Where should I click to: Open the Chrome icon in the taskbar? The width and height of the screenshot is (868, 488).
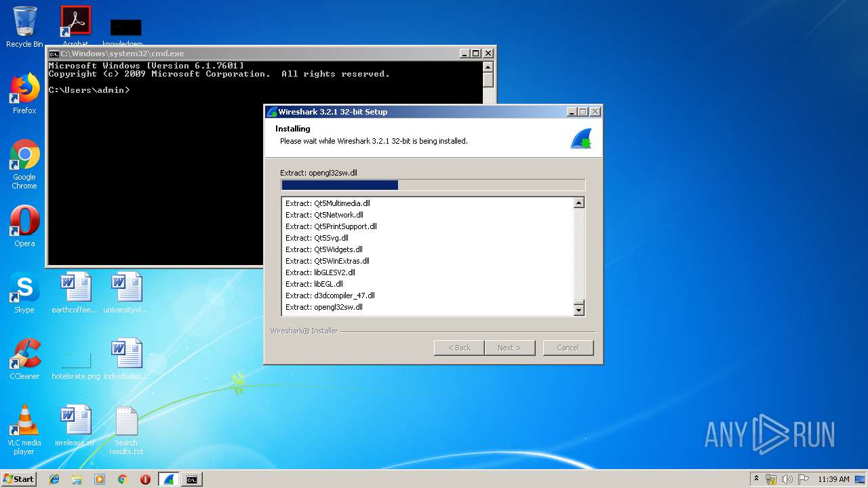(x=122, y=479)
